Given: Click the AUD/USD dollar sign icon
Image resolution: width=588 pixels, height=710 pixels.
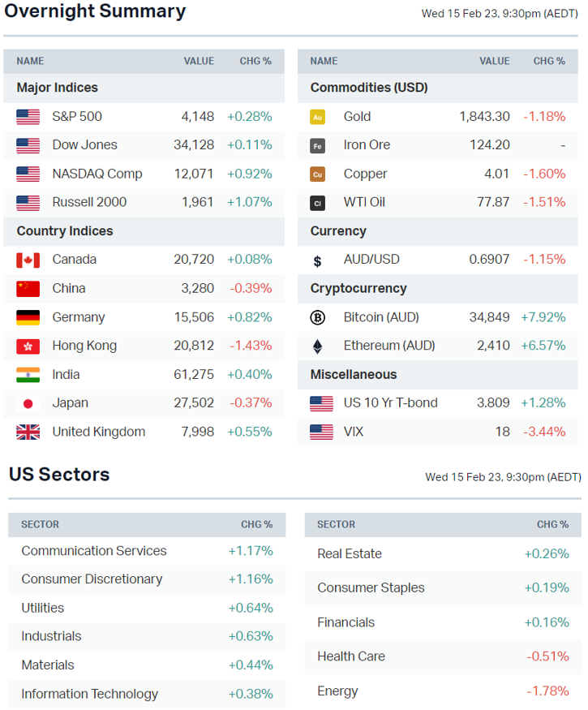Looking at the screenshot, I should tap(318, 260).
